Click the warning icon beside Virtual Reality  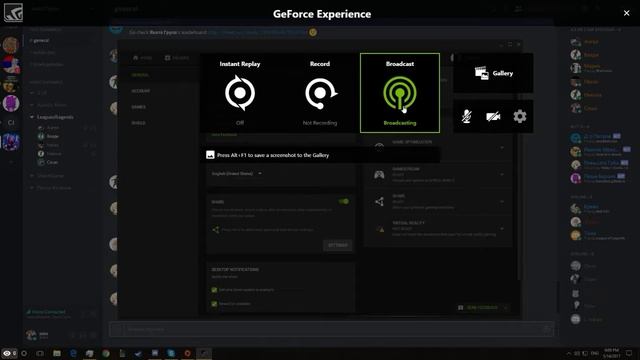(381, 229)
